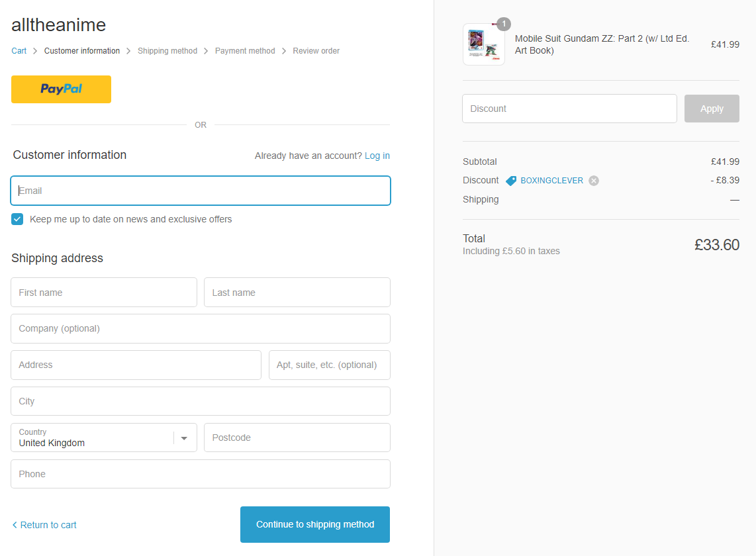Open the alltheanime store logo

coord(58,25)
